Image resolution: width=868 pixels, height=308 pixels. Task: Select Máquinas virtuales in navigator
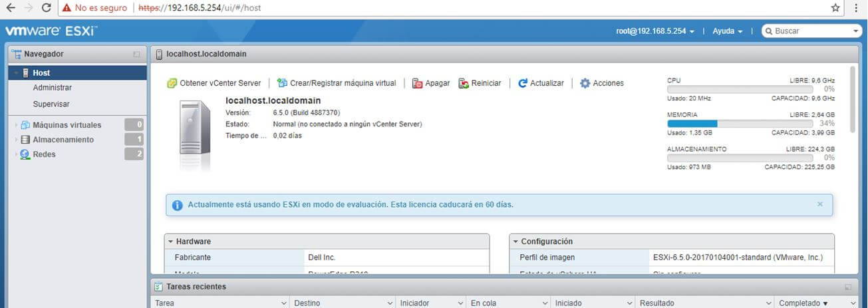[67, 124]
